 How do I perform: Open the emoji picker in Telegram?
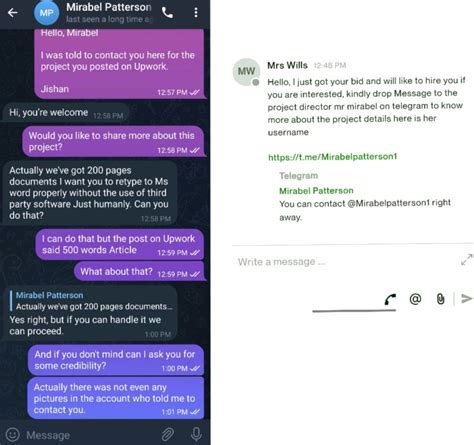13,434
